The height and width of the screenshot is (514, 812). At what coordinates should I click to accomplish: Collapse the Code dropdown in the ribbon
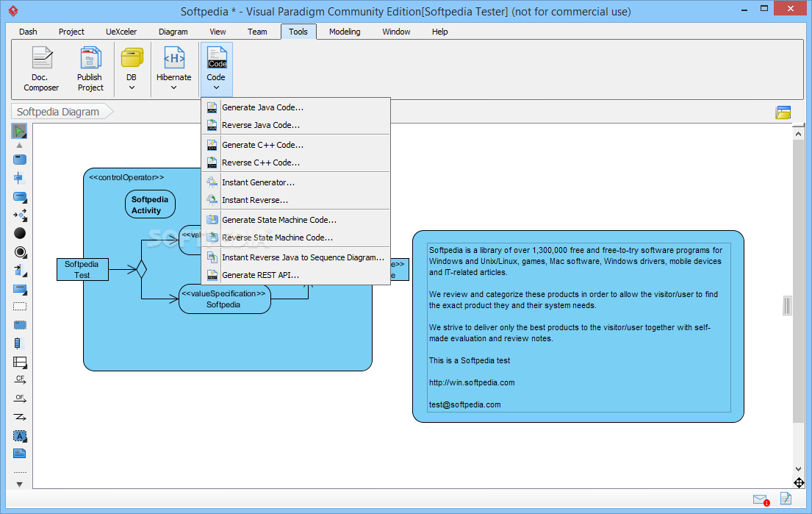pos(217,69)
